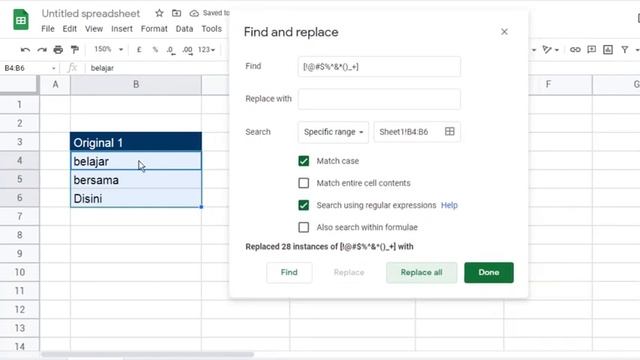Move spreadsheet to a folder icon
The height and width of the screenshot is (360, 640).
click(176, 13)
